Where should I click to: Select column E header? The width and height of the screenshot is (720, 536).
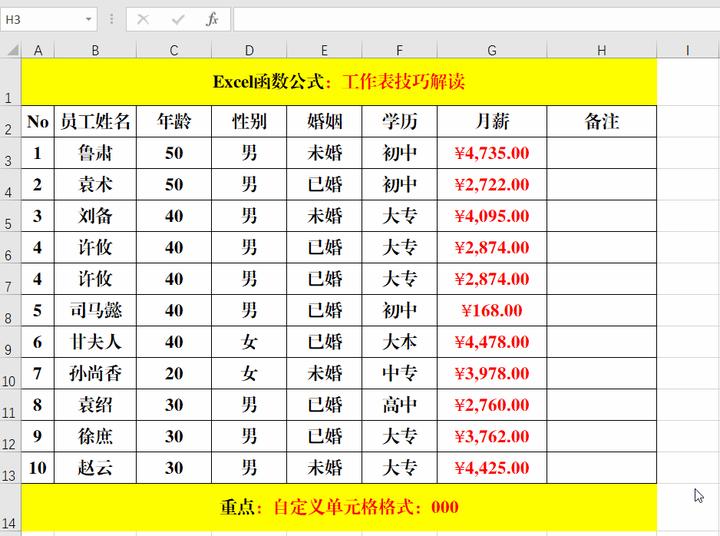324,50
